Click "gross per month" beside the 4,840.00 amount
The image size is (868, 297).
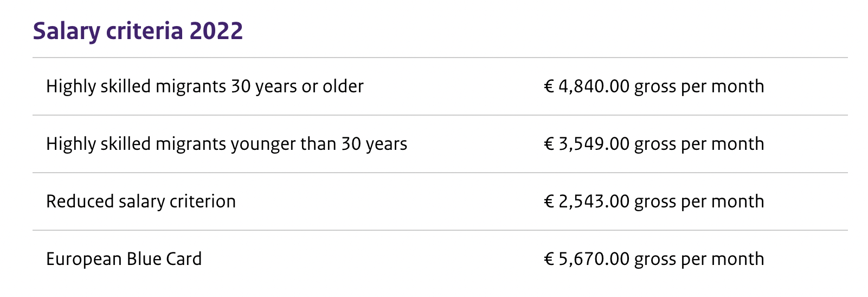pyautogui.click(x=699, y=87)
